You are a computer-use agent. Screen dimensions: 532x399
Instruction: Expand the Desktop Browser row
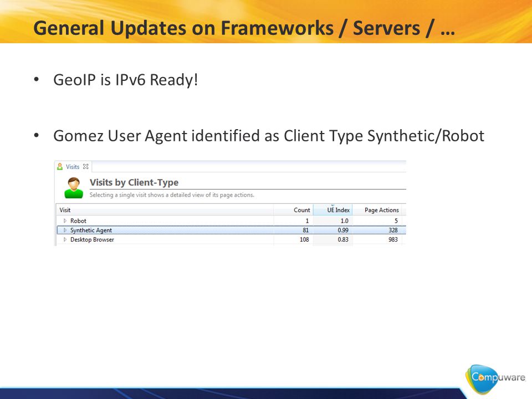(x=65, y=239)
